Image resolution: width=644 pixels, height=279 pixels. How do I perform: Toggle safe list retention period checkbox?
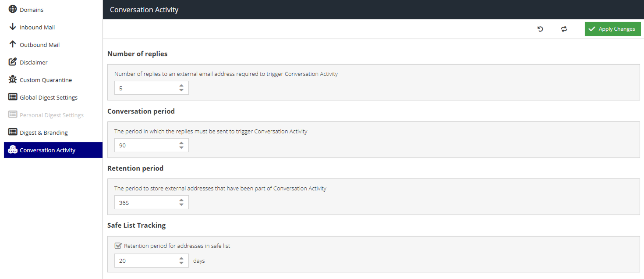coord(118,246)
